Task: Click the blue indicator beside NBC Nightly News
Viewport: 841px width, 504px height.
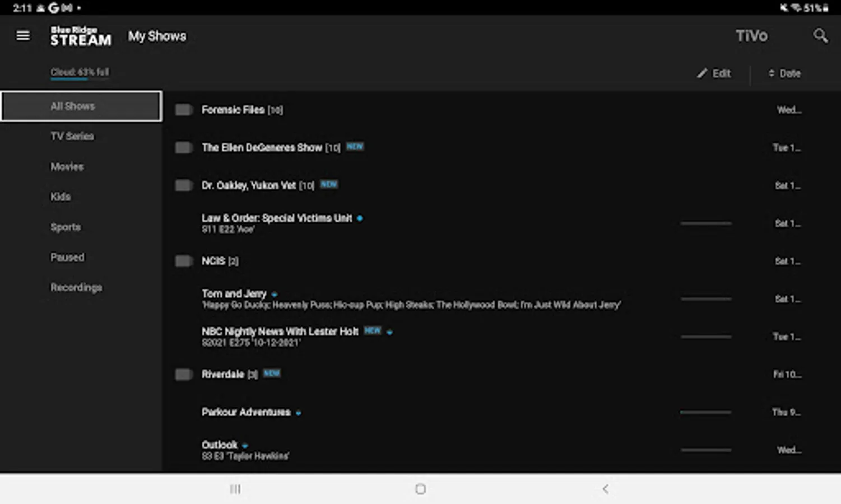Action: (x=389, y=332)
